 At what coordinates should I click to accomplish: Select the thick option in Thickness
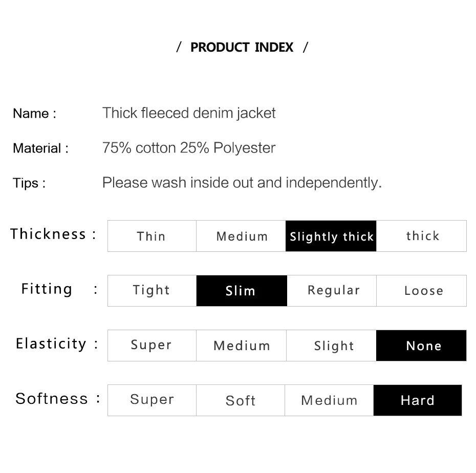tap(421, 236)
